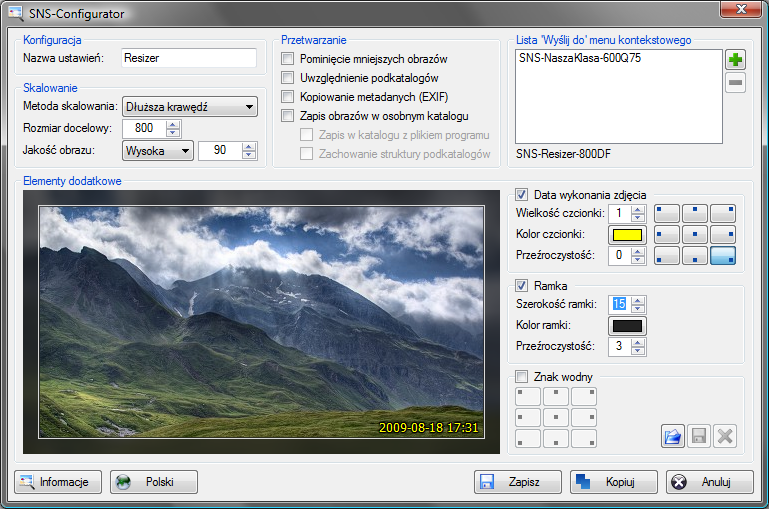
Task: Click the watermark save floppy icon
Action: (x=699, y=436)
